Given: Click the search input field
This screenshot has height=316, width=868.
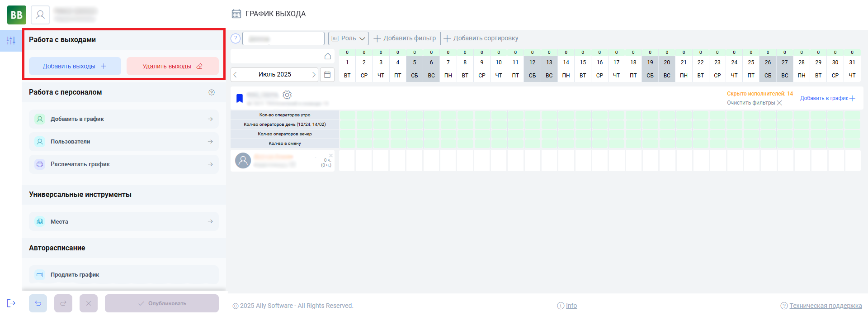Looking at the screenshot, I should [283, 38].
